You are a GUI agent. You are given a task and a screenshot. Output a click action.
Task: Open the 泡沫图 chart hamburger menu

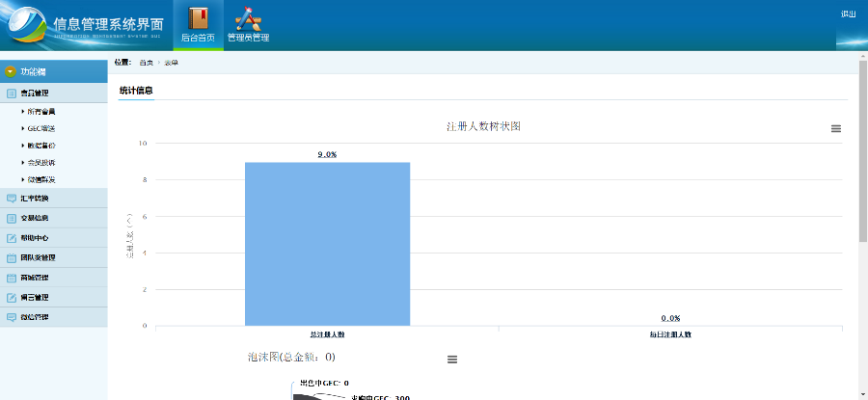[452, 360]
